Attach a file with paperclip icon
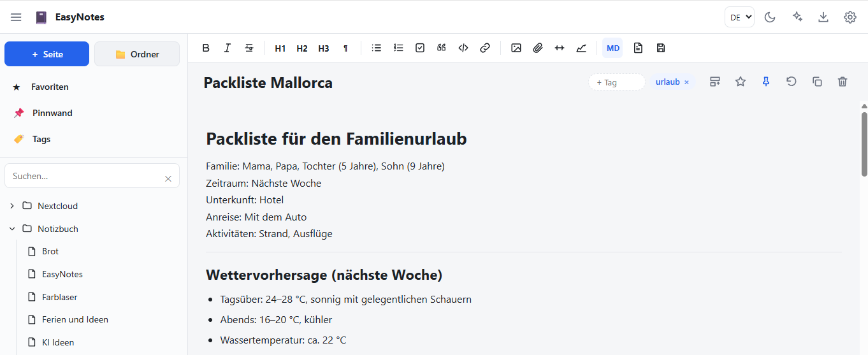868x355 pixels. click(538, 48)
